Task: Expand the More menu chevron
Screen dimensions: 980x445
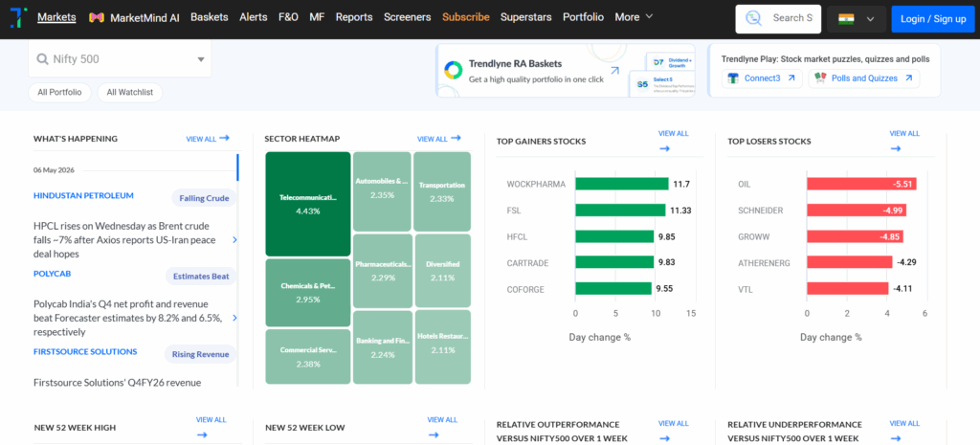Action: [650, 17]
